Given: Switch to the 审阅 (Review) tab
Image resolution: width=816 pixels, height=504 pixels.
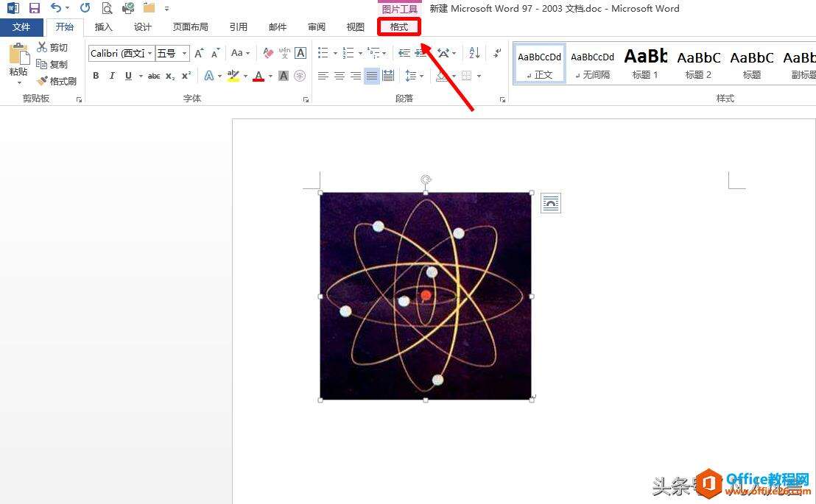Looking at the screenshot, I should [317, 27].
